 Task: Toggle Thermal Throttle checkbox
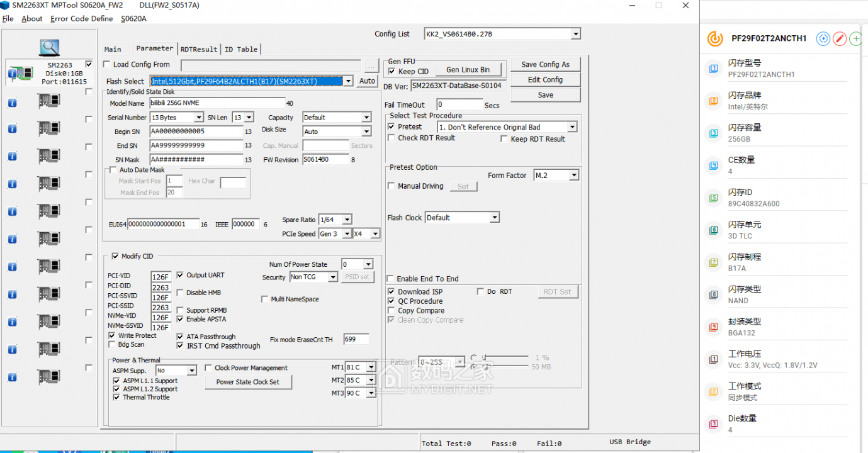coord(116,397)
